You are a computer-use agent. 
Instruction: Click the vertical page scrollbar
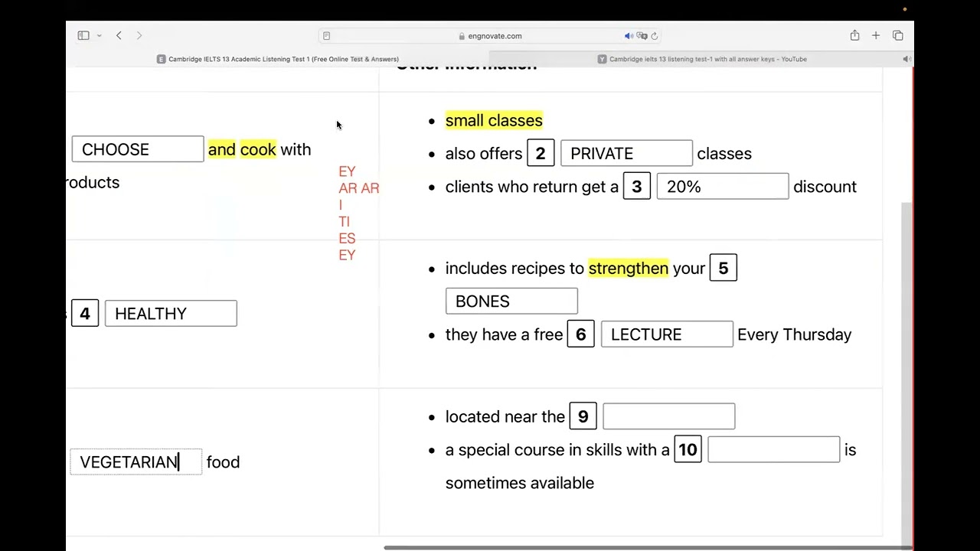pyautogui.click(x=907, y=375)
